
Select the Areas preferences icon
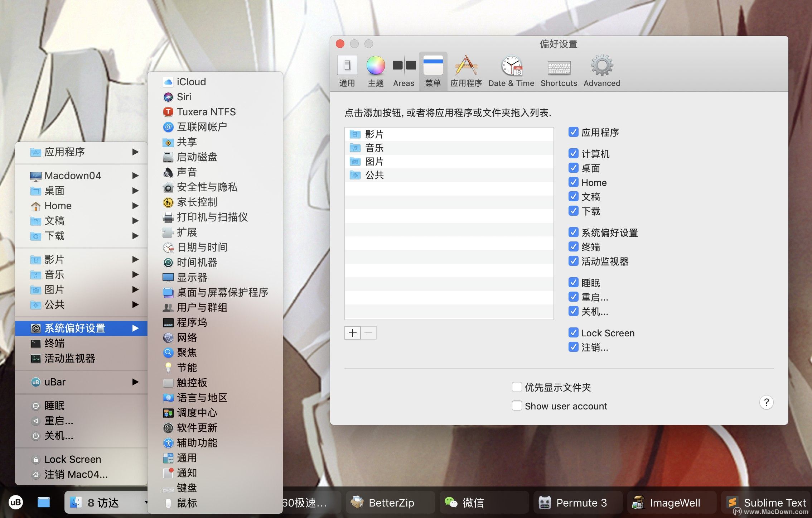(404, 66)
